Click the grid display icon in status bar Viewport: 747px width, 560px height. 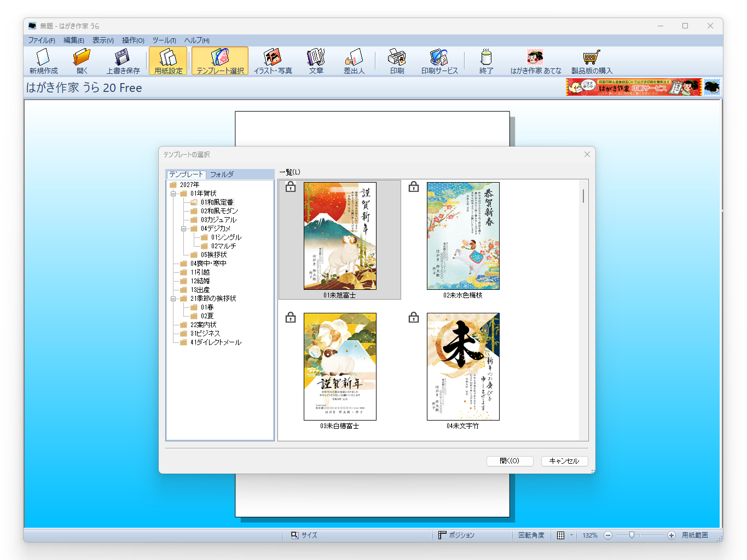point(560,535)
